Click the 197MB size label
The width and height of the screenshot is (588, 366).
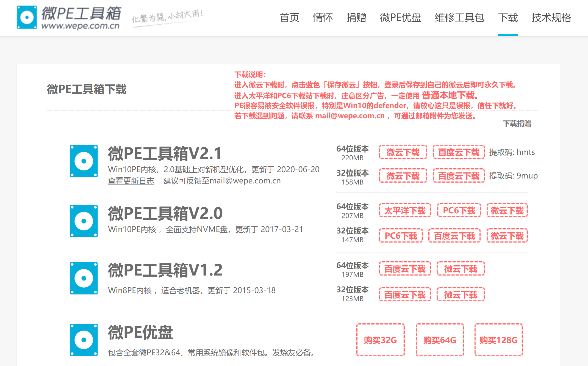tap(353, 274)
